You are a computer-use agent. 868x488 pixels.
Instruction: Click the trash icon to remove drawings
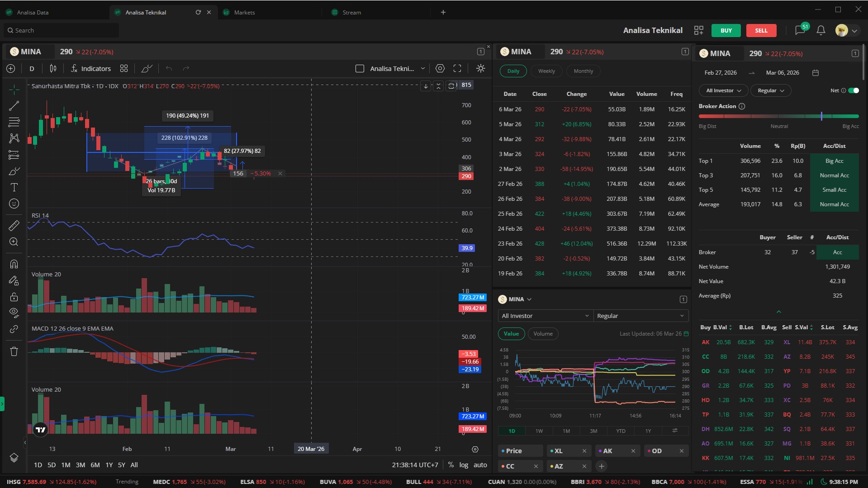[x=14, y=351]
